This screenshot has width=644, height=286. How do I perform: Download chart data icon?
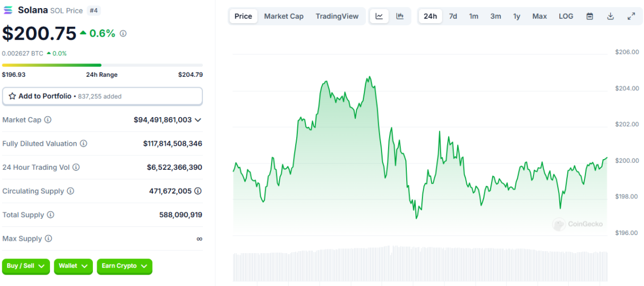point(610,16)
